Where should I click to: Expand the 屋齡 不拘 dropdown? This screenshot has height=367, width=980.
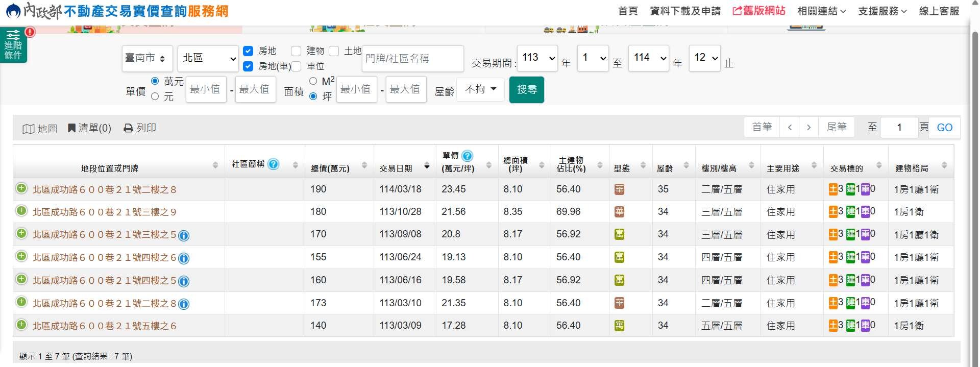[x=480, y=89]
